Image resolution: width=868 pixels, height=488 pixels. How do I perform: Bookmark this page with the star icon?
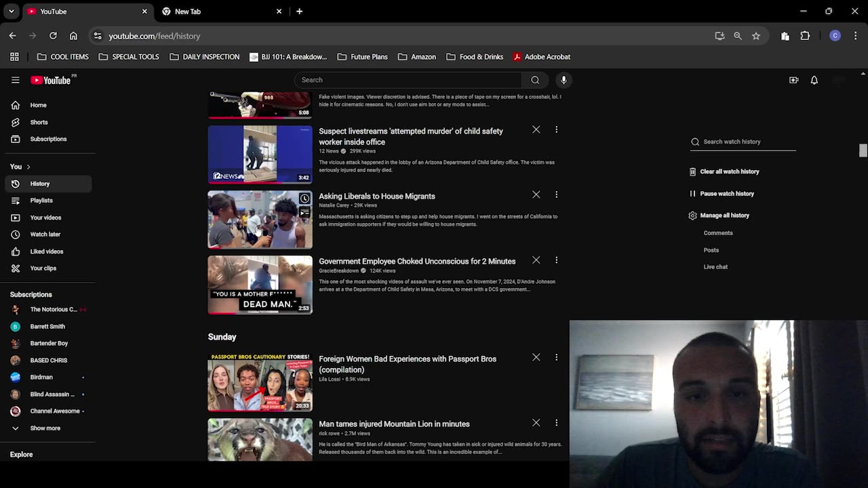point(756,36)
